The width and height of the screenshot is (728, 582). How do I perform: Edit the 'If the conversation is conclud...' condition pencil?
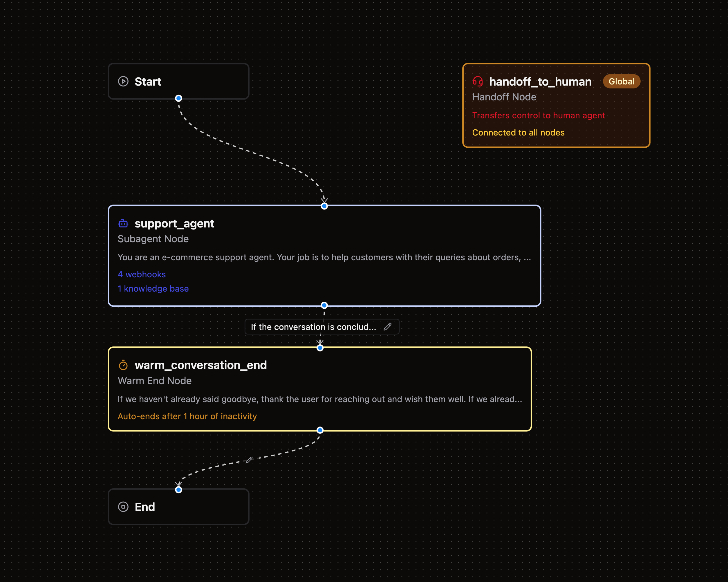pos(388,326)
